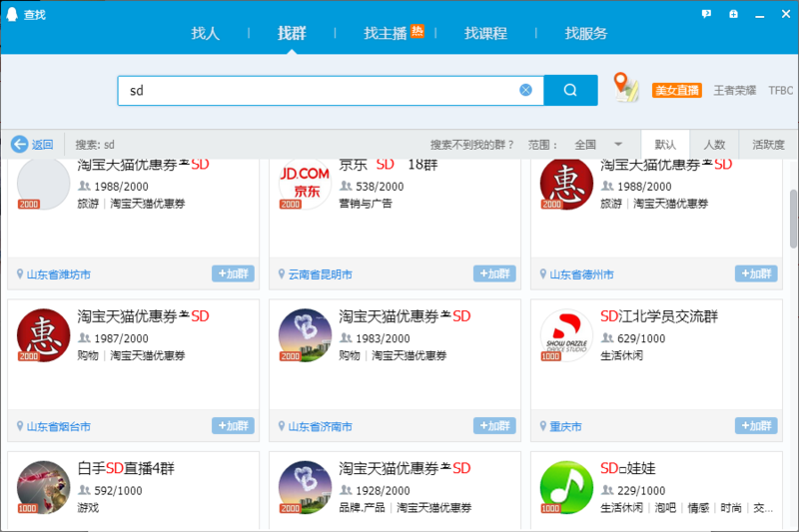
Task: Open the 山东省烟台市 location link
Action: 59,426
